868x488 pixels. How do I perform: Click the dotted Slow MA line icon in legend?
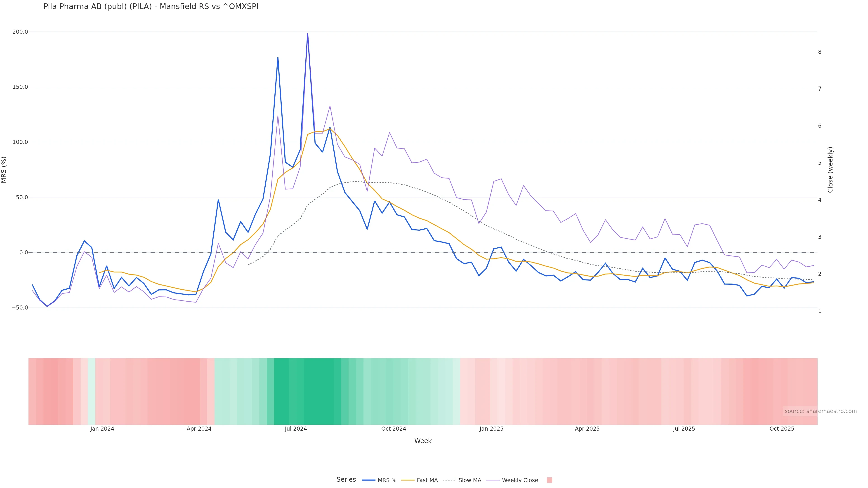[449, 480]
